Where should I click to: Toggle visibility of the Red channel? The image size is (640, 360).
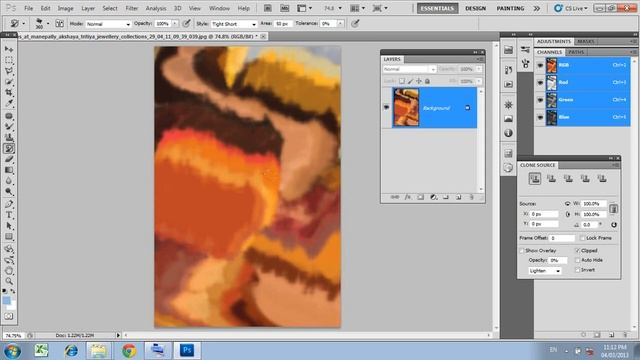(x=540, y=82)
